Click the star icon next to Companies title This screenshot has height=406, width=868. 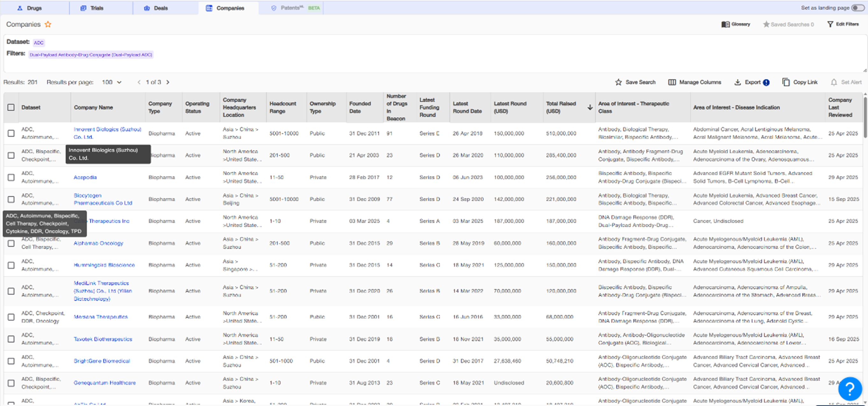click(48, 24)
